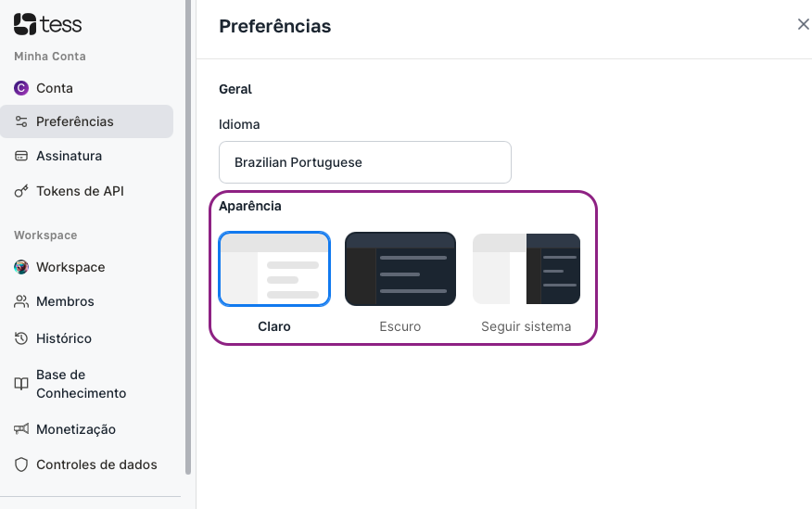Open the Idioma language dropdown

pos(365,162)
